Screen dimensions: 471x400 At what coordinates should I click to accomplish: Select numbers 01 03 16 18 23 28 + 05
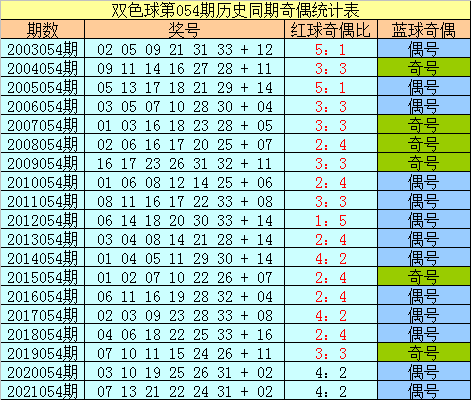pyautogui.click(x=185, y=125)
